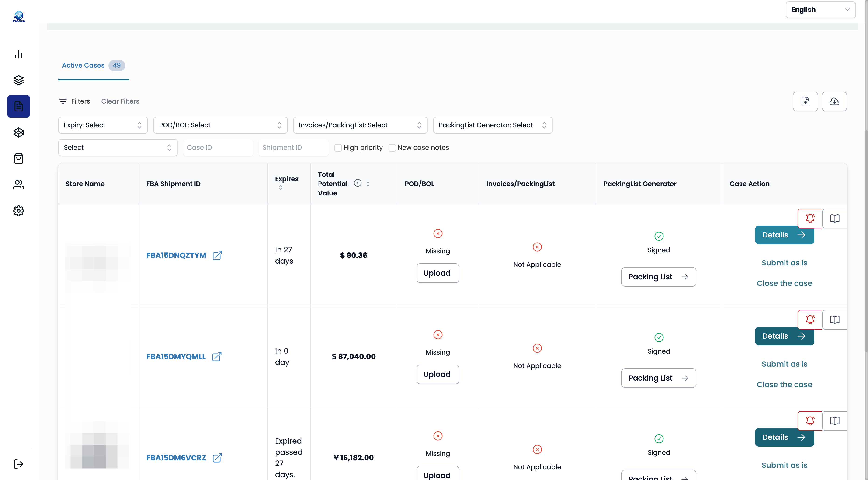This screenshot has width=868, height=480.
Task: Click Close the case for FBA15DNQZTYM
Action: tap(784, 283)
